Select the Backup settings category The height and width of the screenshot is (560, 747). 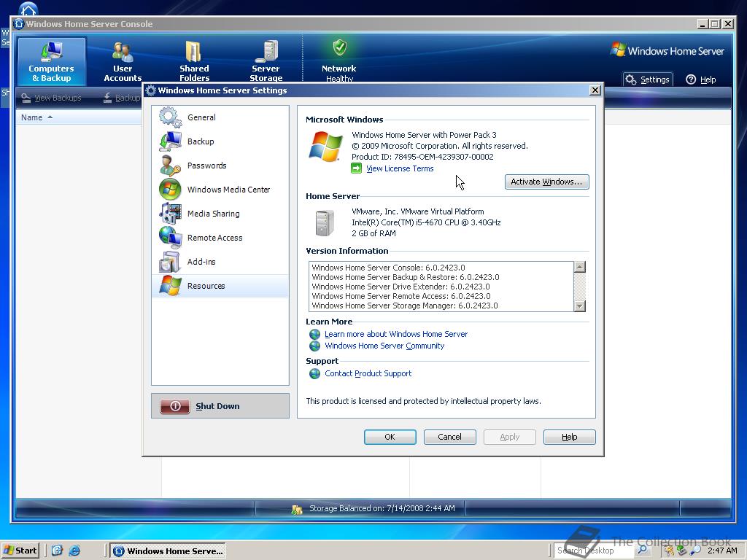click(x=220, y=141)
